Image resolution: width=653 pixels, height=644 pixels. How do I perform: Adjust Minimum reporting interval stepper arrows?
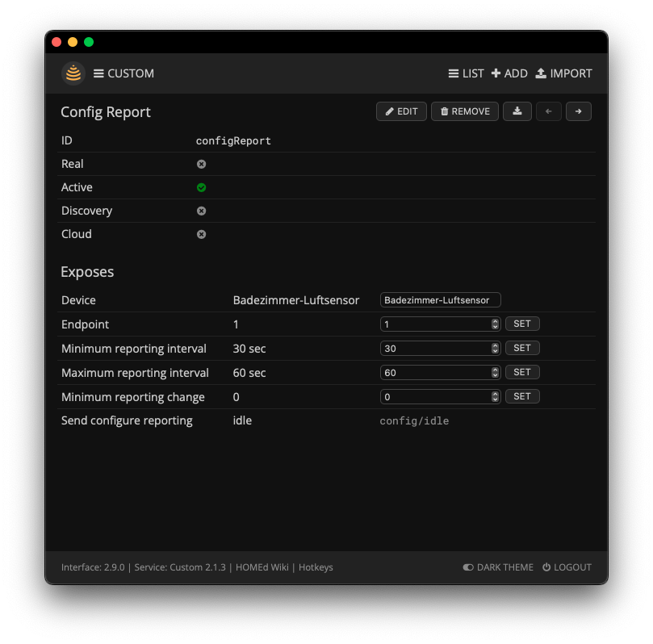[x=496, y=349]
